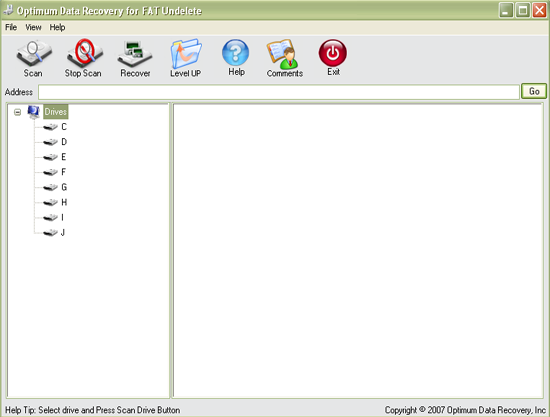Click the Stop Scan toolbar icon
This screenshot has width=550, height=417.
[x=85, y=53]
